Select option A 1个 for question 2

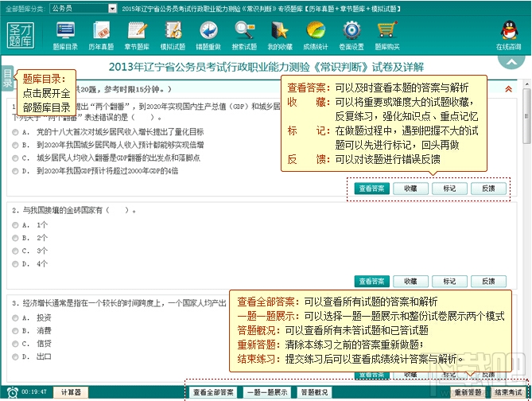coord(15,225)
